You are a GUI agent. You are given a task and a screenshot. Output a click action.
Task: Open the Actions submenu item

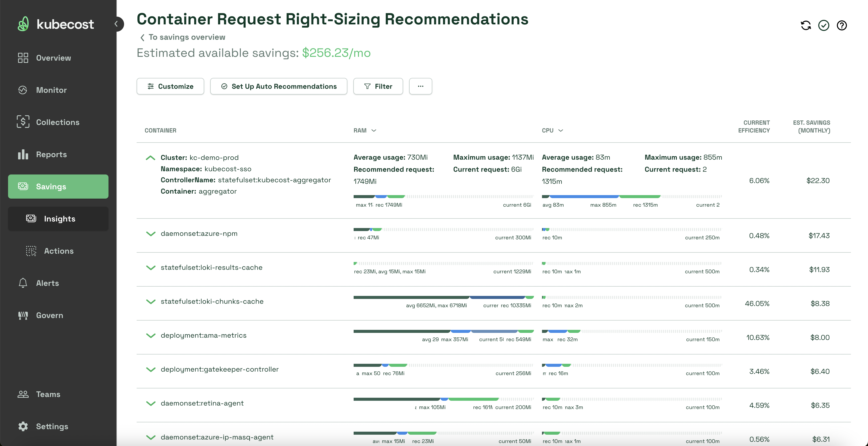(x=58, y=251)
